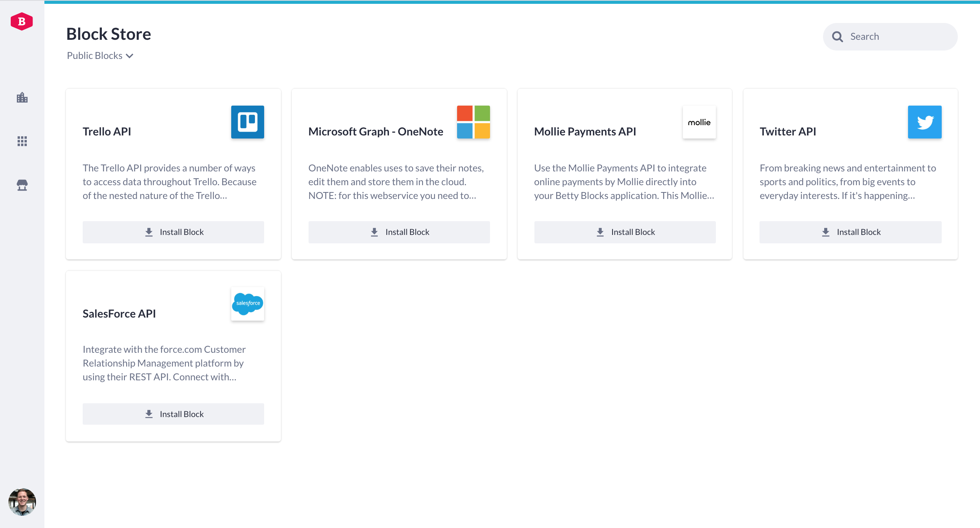Click the mollie logo icon

click(x=699, y=122)
